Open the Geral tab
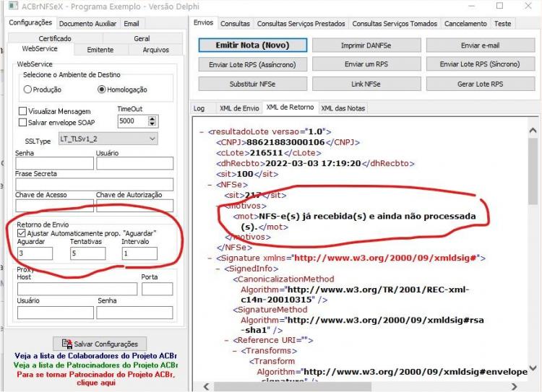 [x=142, y=39]
